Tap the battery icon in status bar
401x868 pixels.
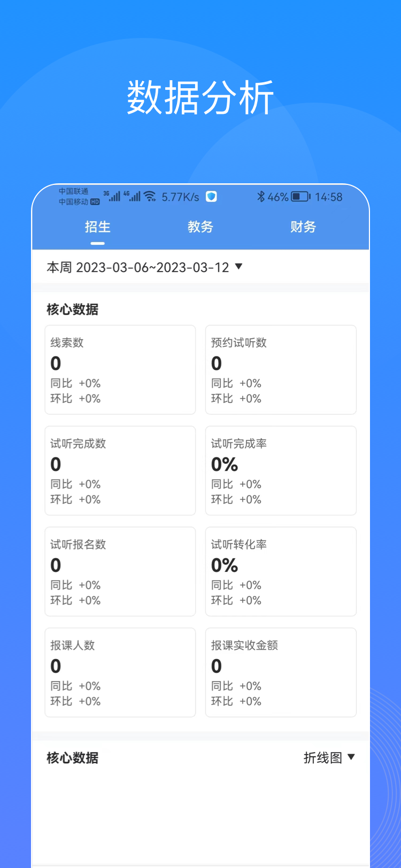coord(300,197)
